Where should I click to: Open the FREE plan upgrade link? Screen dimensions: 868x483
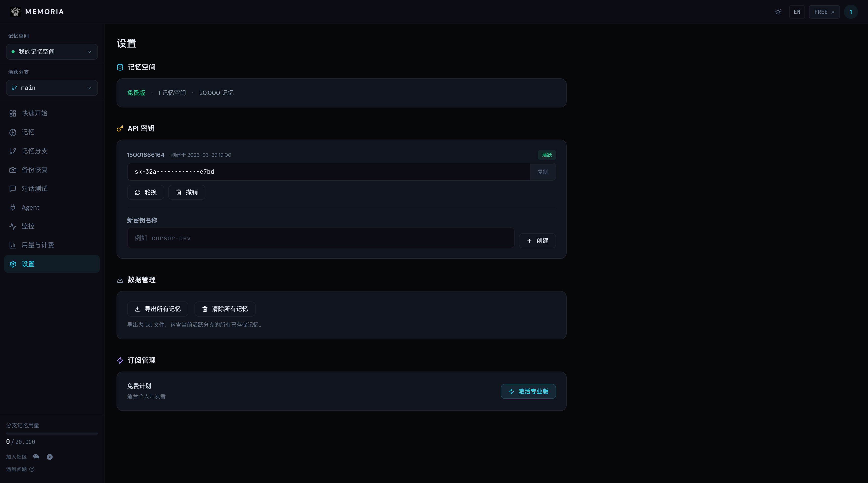(824, 12)
